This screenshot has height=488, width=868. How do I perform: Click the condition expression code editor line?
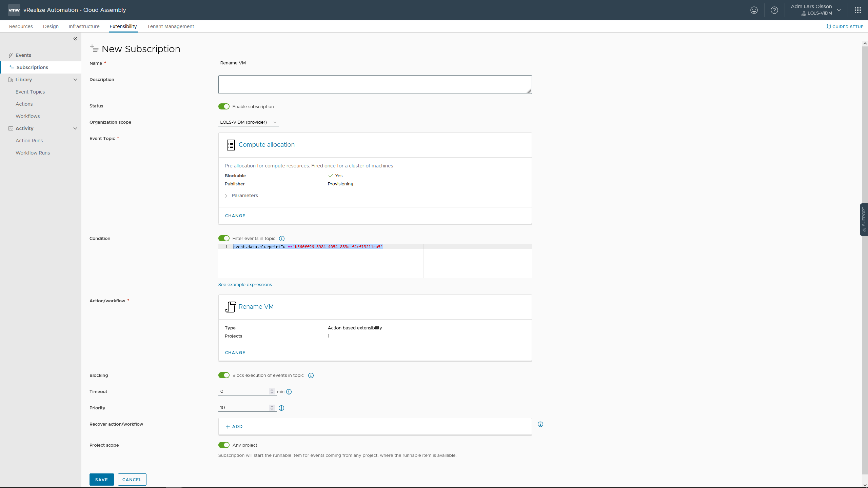point(375,247)
